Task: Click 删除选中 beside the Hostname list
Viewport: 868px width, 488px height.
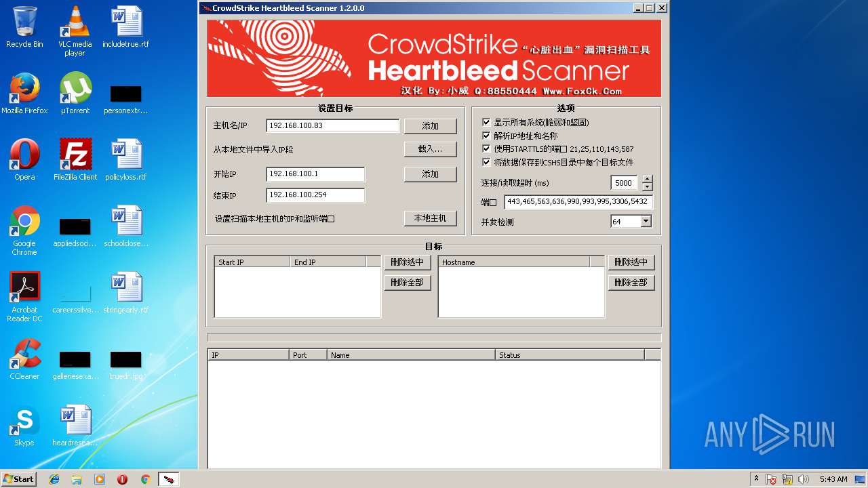Action: pos(631,262)
